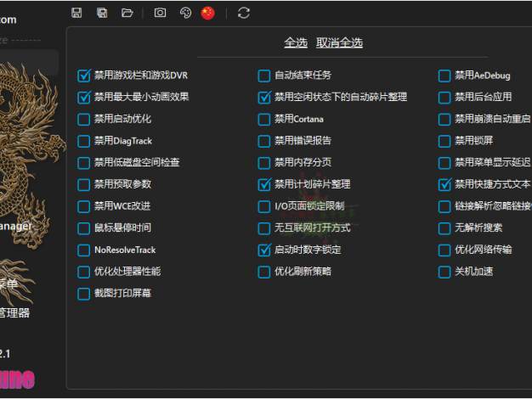The height and width of the screenshot is (399, 532).
Task: Enable 关机加速 checkbox
Action: pyautogui.click(x=444, y=272)
